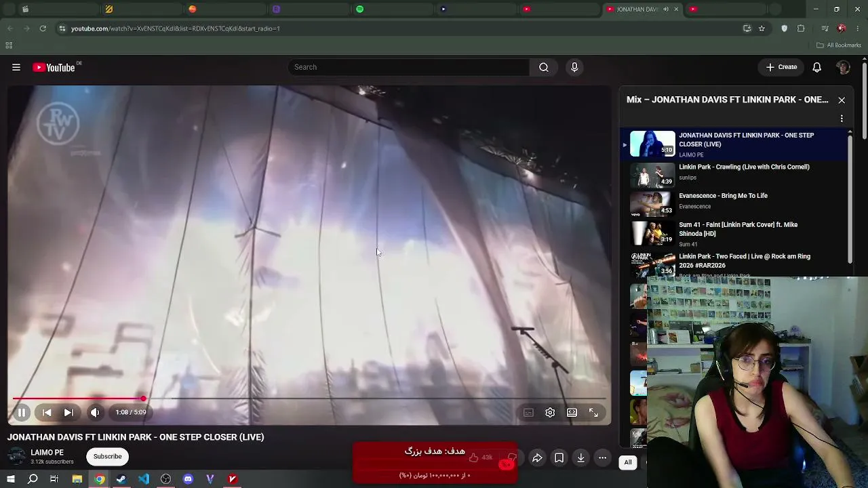868x488 pixels.
Task: Click the search magnifier button
Action: coord(544,67)
